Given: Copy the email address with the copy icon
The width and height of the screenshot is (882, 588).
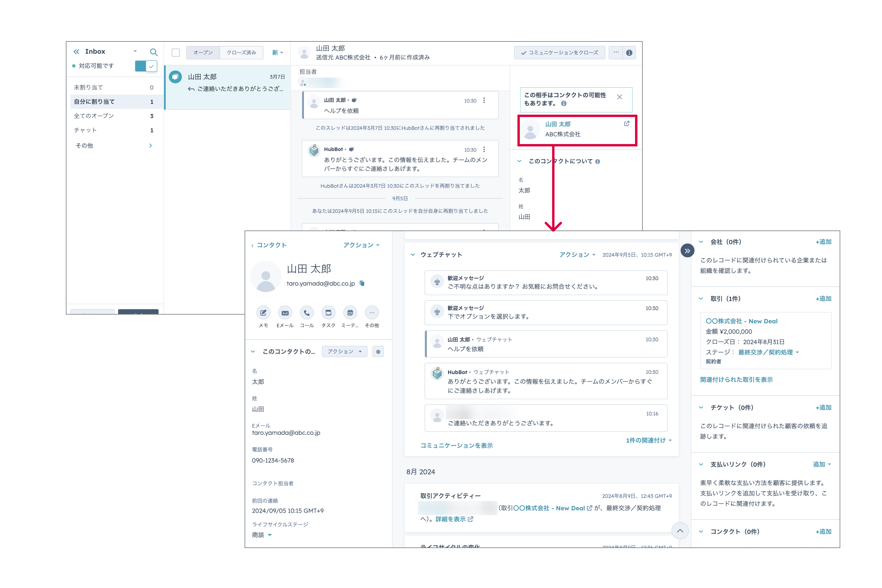Looking at the screenshot, I should pos(362,283).
